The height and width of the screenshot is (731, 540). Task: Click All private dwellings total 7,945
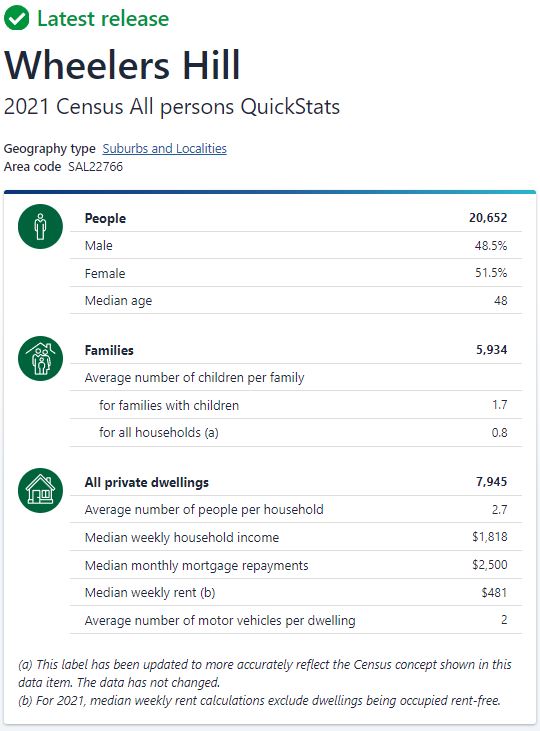point(492,482)
